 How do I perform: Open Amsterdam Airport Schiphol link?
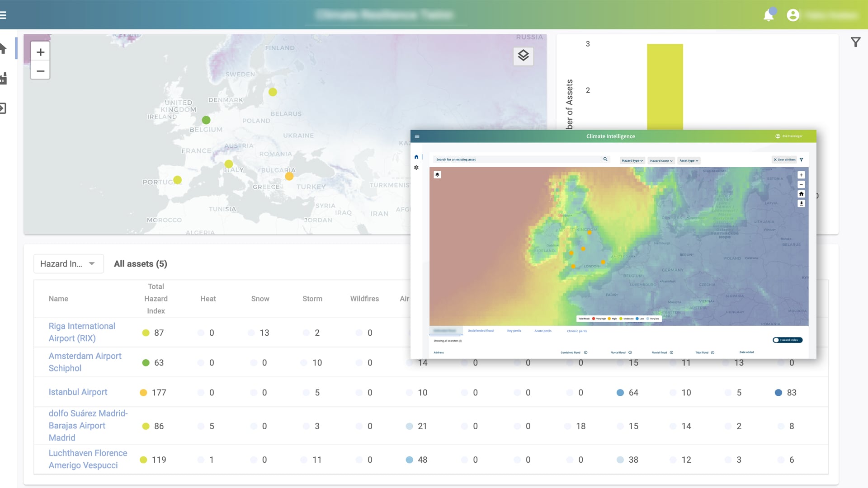pos(85,362)
